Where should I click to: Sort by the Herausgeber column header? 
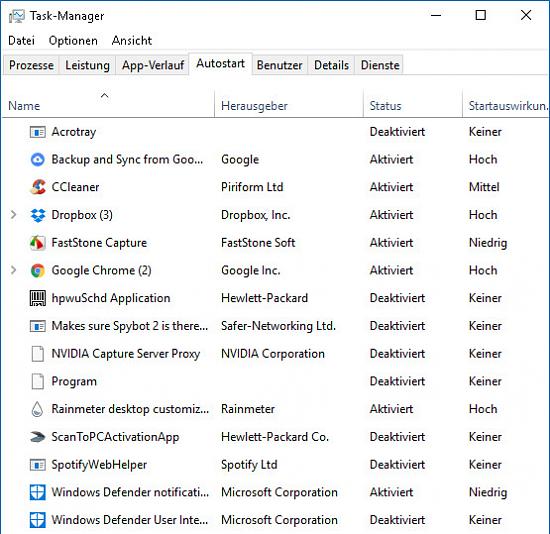point(289,106)
